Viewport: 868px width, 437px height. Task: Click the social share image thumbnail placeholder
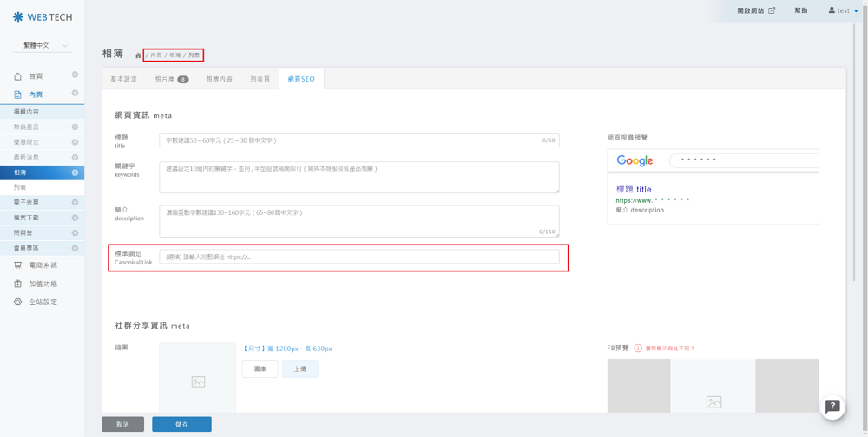point(197,381)
